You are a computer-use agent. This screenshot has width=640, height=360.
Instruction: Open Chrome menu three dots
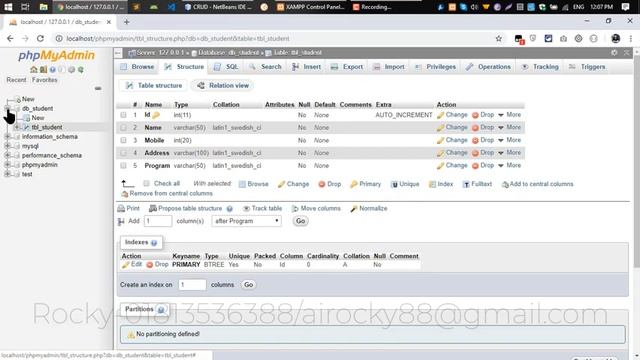coord(631,38)
